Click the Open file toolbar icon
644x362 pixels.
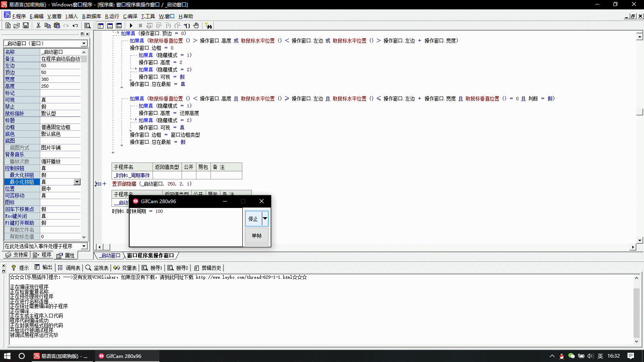pos(17,25)
